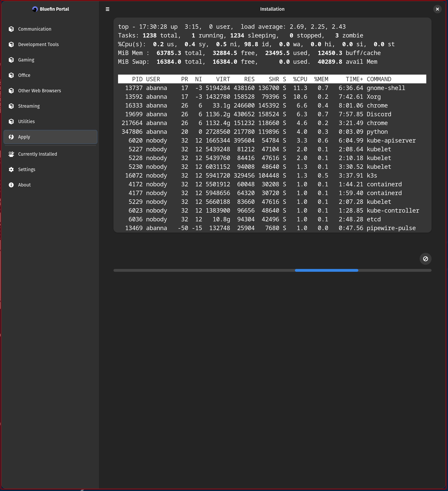Select Other Web Browsers category

[x=39, y=91]
